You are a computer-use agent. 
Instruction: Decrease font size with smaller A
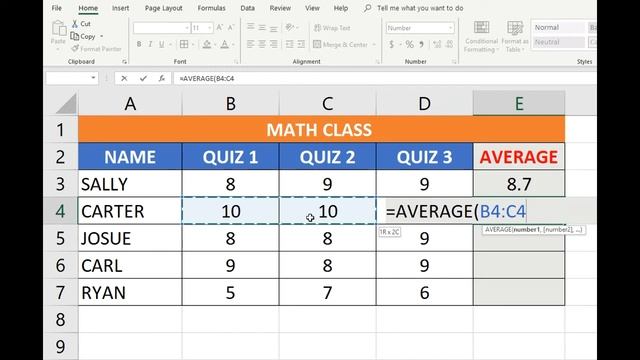[x=231, y=28]
